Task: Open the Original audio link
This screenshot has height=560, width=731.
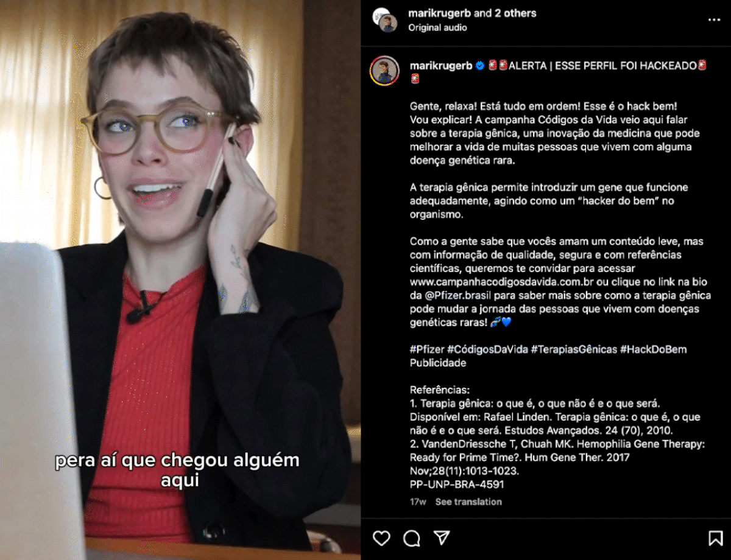Action: click(x=437, y=27)
